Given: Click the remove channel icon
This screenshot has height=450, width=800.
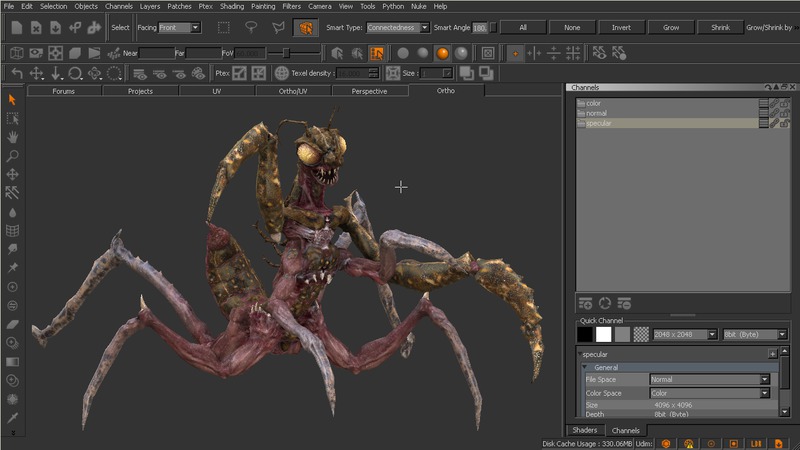Looking at the screenshot, I should coord(625,303).
